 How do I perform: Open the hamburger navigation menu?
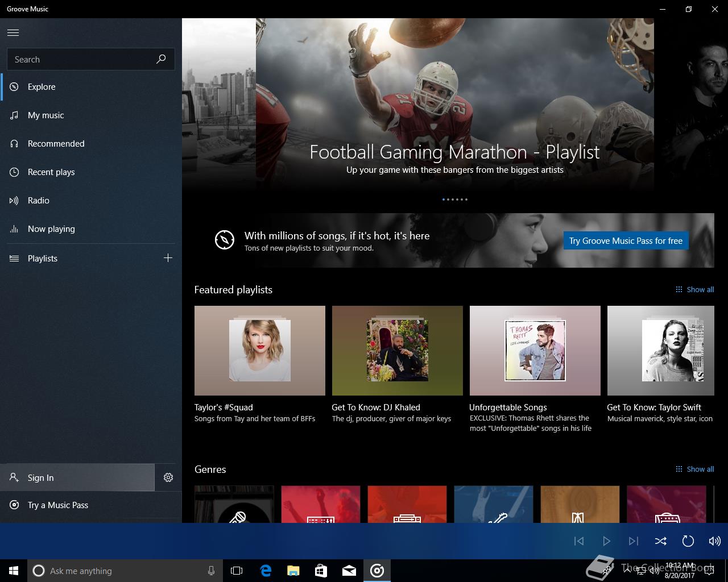pos(13,32)
